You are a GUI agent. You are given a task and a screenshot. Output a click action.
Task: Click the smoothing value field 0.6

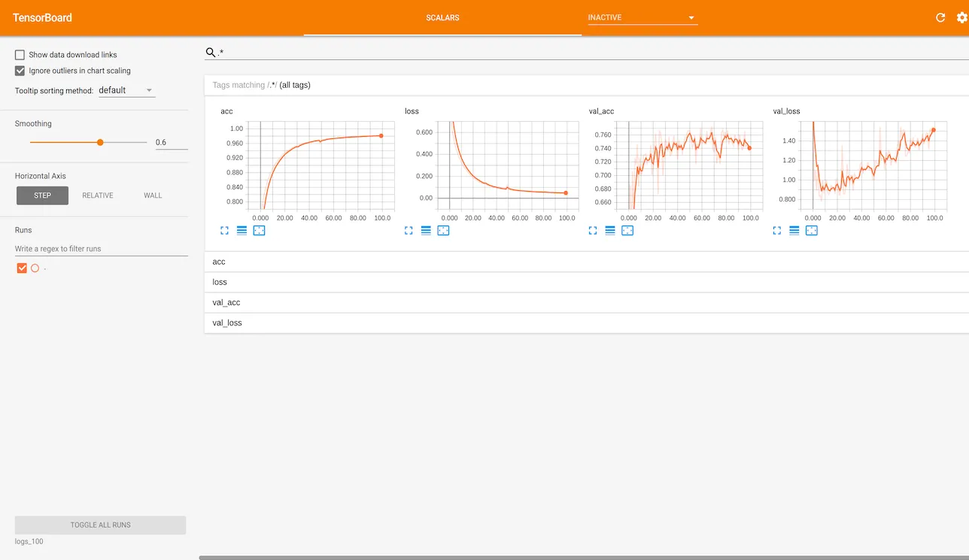[171, 142]
